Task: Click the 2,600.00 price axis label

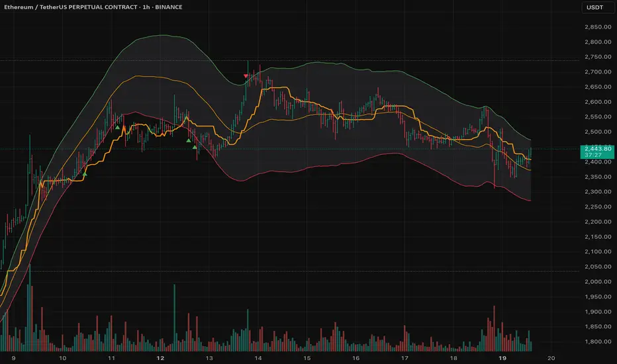Action: coord(598,101)
